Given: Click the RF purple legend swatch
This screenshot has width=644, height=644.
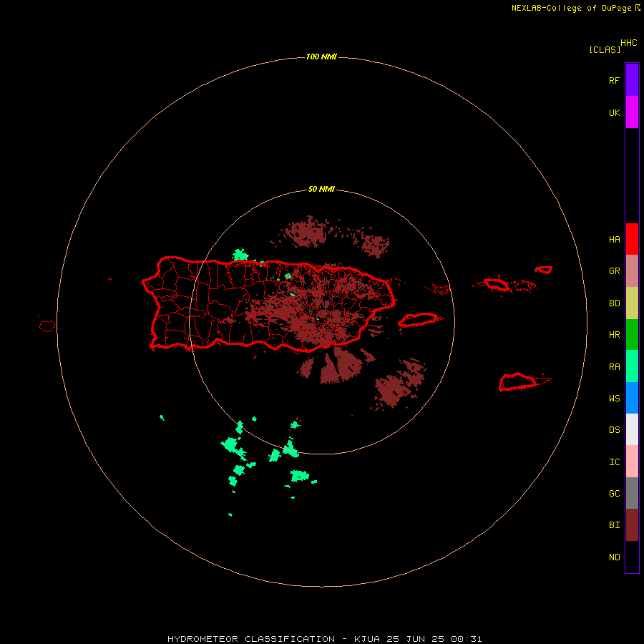Looking at the screenshot, I should (632, 79).
